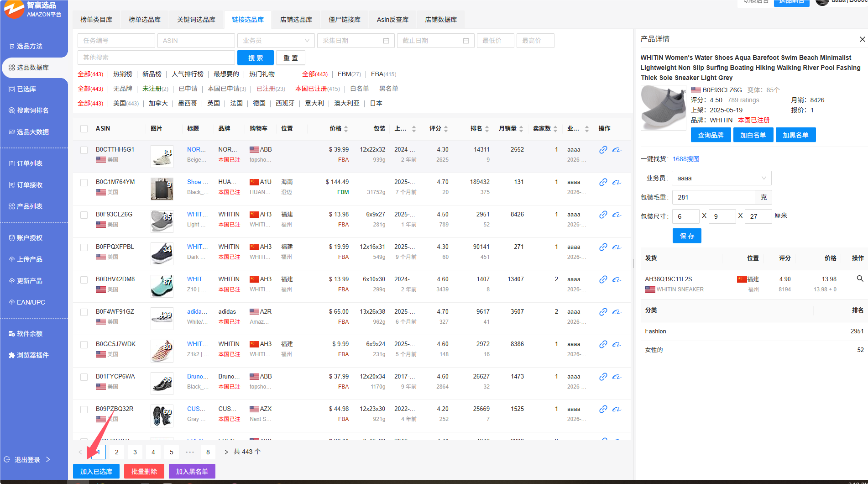Click the 智赢选品 logo icon

click(x=14, y=9)
